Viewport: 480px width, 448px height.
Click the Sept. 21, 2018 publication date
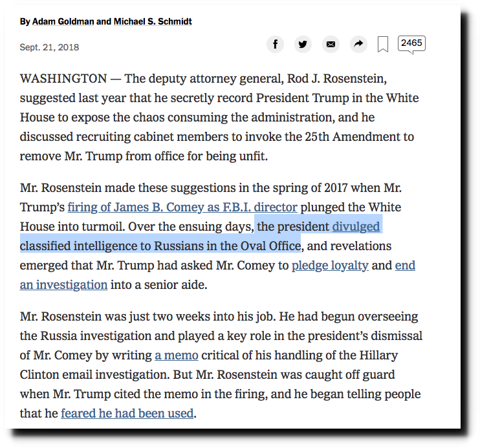click(49, 47)
